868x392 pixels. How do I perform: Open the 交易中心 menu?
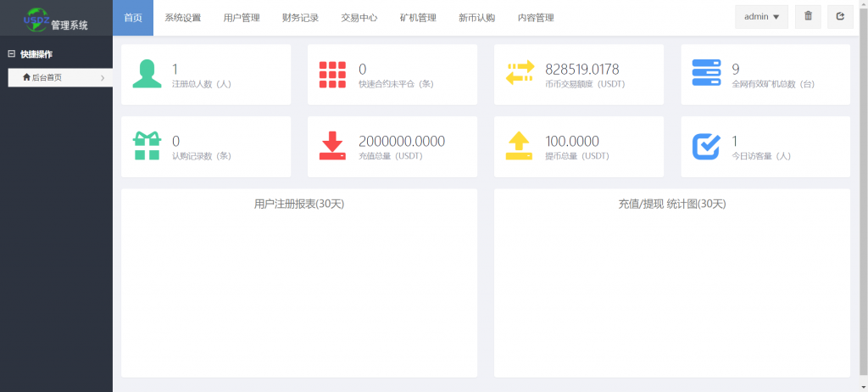pyautogui.click(x=359, y=18)
